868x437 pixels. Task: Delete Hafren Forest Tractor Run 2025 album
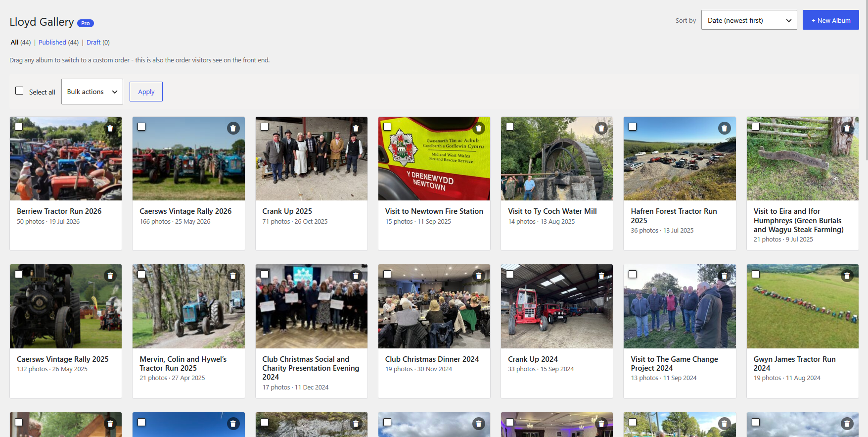pyautogui.click(x=724, y=128)
